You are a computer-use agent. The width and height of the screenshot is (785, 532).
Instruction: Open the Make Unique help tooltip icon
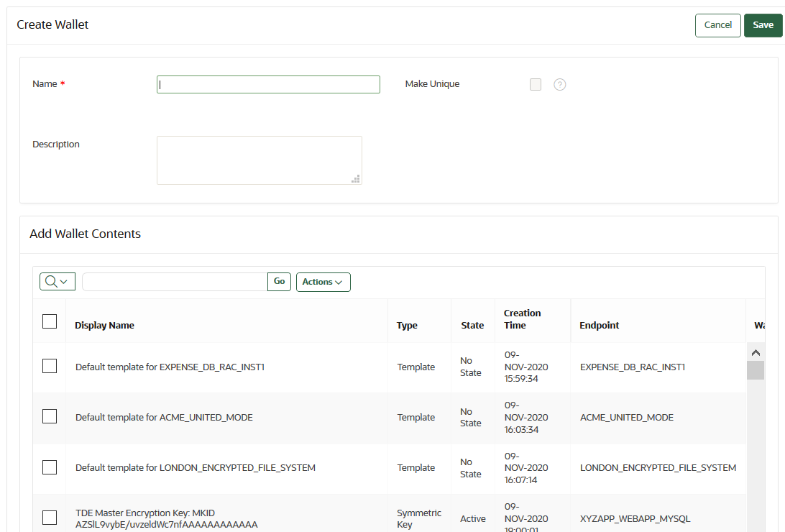(x=560, y=84)
